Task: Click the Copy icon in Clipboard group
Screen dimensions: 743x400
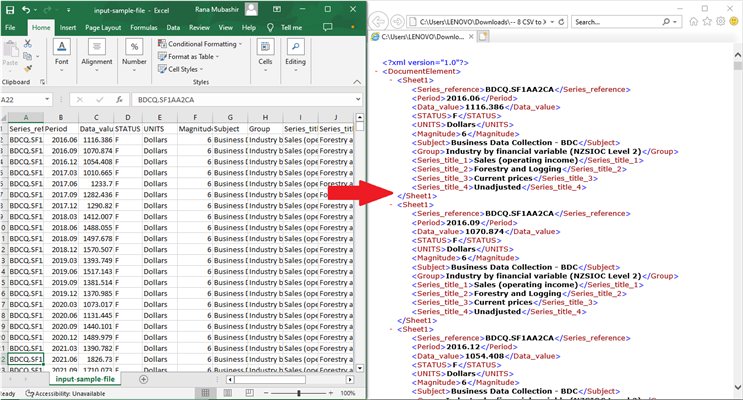Action: (27, 56)
